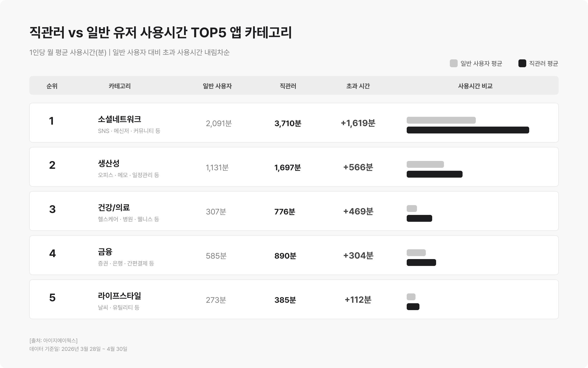588x368 pixels.
Task: Click the 일반 사용자 column header
Action: click(217, 86)
